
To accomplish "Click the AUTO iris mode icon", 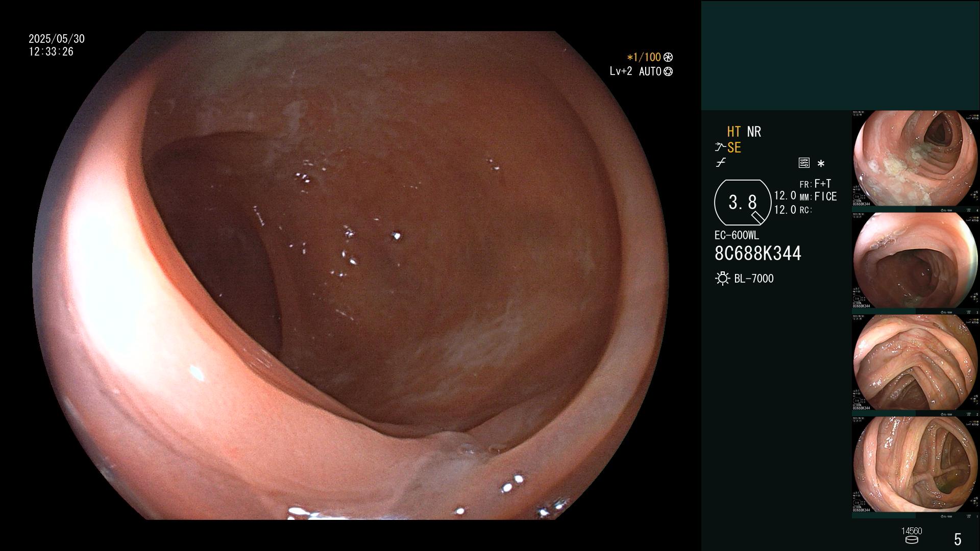I will pos(668,72).
